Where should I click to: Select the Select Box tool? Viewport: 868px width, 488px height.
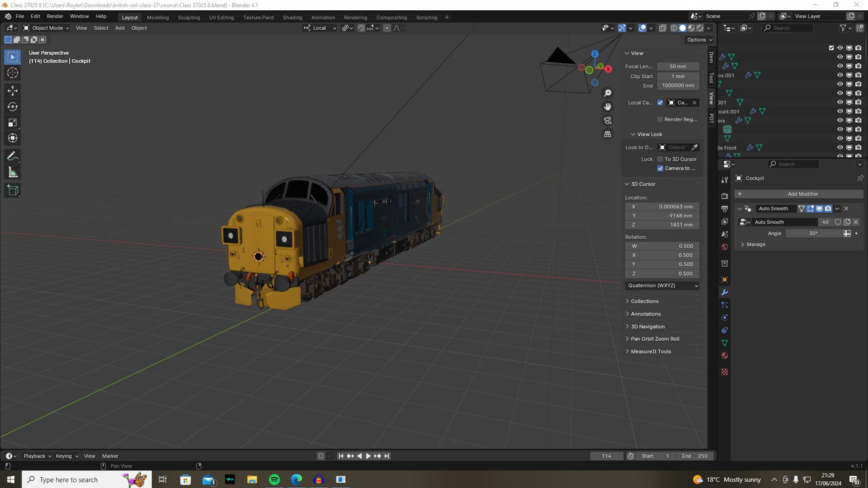click(x=12, y=57)
